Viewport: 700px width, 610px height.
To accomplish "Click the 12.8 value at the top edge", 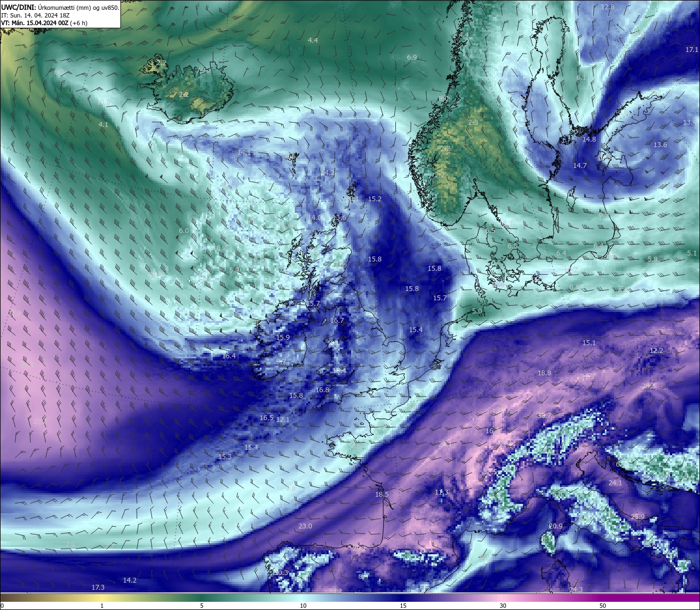I will [x=608, y=7].
